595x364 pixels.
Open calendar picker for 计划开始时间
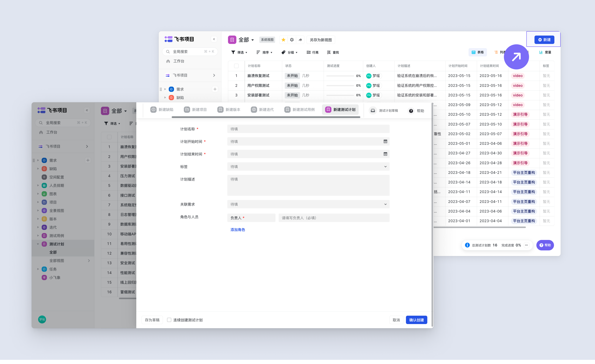click(x=385, y=142)
